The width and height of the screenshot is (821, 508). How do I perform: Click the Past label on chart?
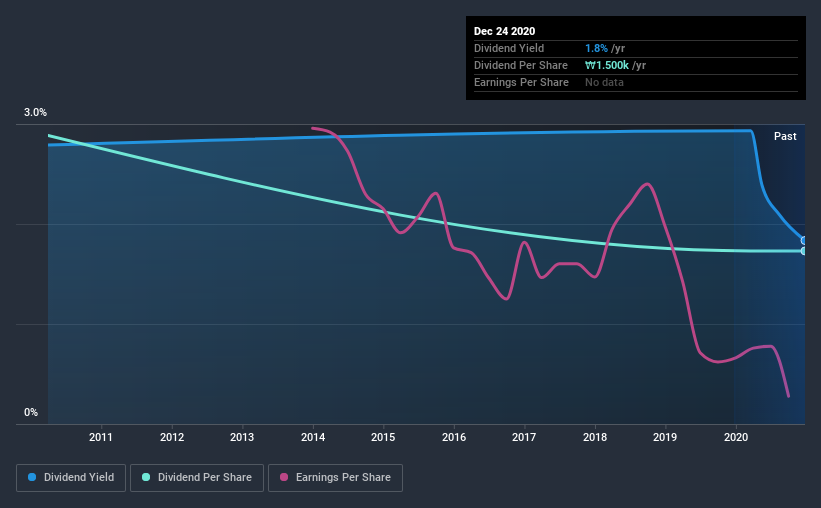[785, 136]
